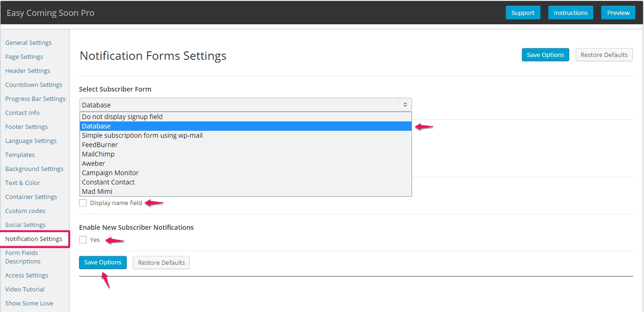The height and width of the screenshot is (312, 644).
Task: Open Background Settings
Action: tap(34, 169)
